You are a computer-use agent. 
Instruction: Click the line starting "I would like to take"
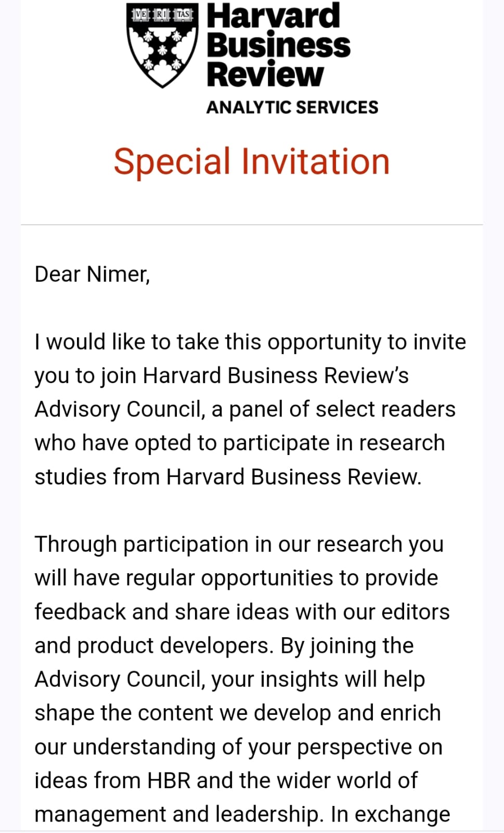coord(250,342)
